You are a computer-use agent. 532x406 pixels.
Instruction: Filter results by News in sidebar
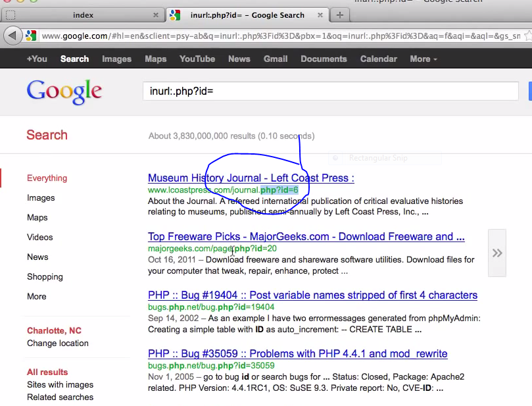37,257
